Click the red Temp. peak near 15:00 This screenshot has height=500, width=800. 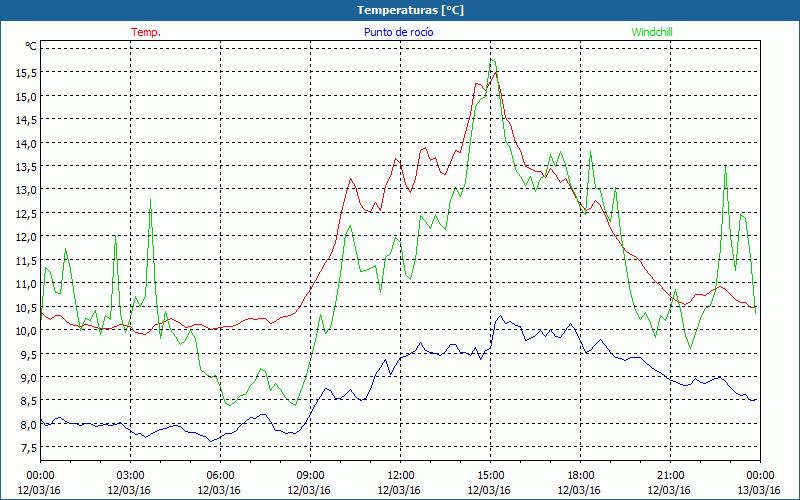495,72
